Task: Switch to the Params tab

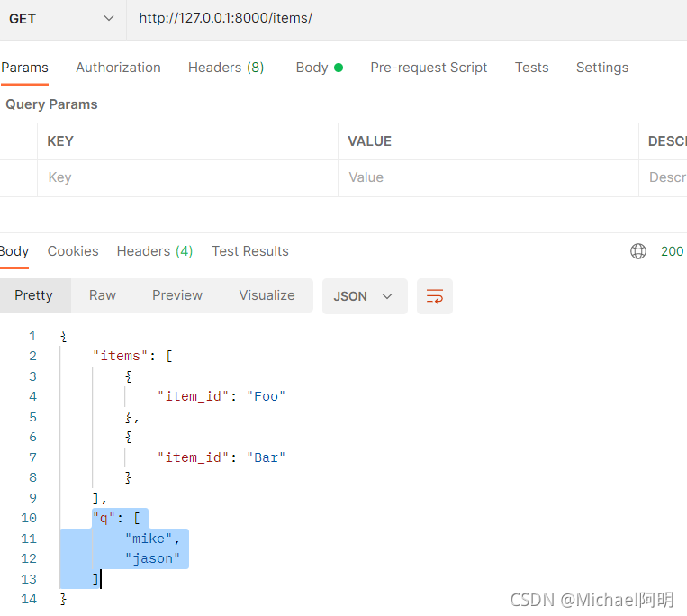Action: [x=24, y=68]
